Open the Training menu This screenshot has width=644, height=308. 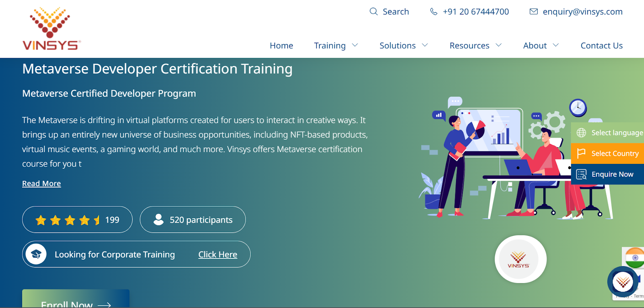pyautogui.click(x=330, y=46)
